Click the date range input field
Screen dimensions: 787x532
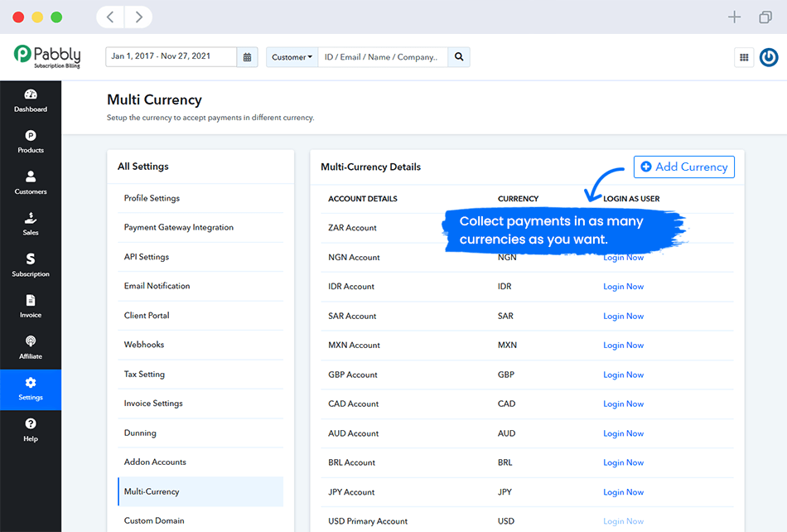(x=171, y=57)
